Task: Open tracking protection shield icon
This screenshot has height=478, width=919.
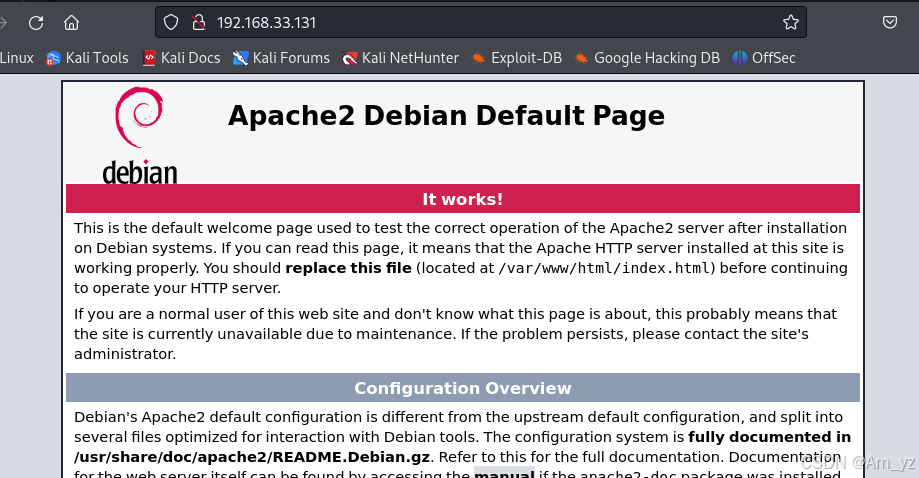Action: (171, 22)
